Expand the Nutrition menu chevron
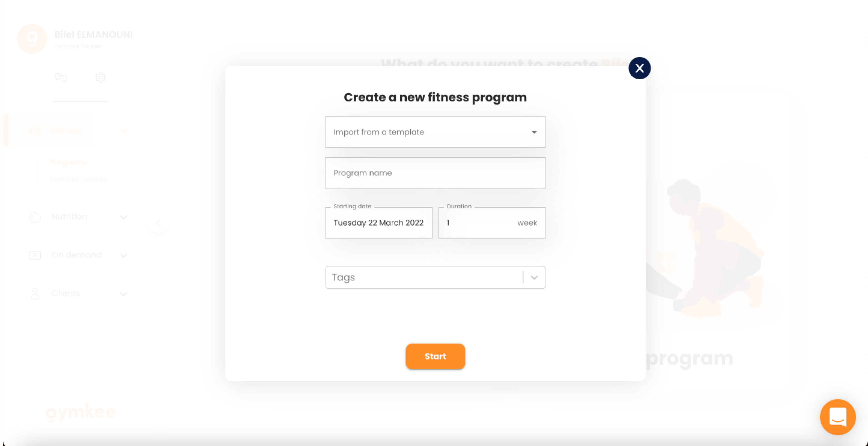 [124, 217]
